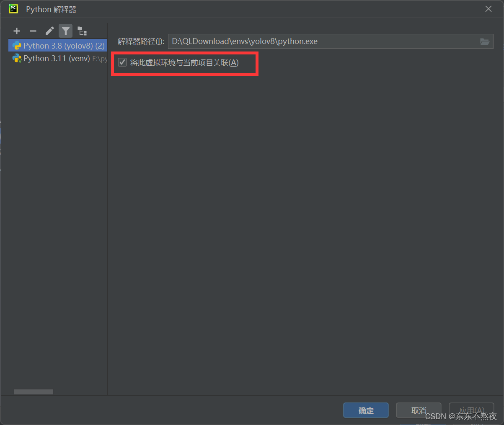
Task: Click the 解释器路径 label
Action: (x=141, y=41)
